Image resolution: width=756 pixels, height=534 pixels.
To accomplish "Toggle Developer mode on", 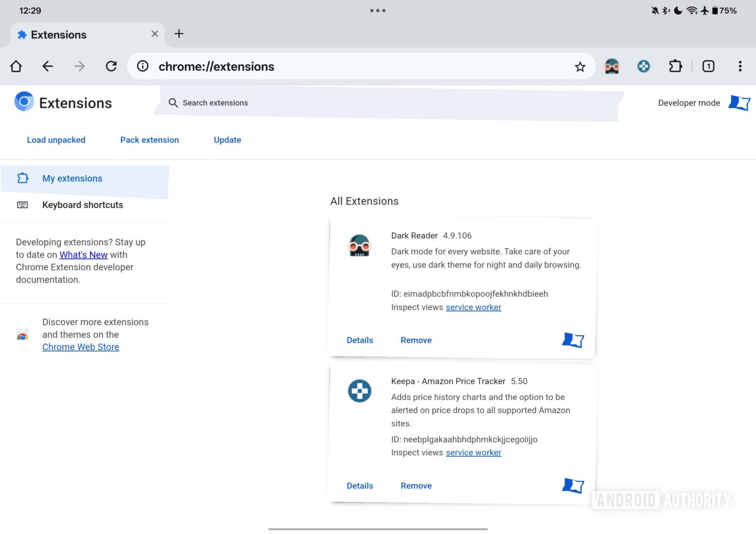I will click(739, 103).
